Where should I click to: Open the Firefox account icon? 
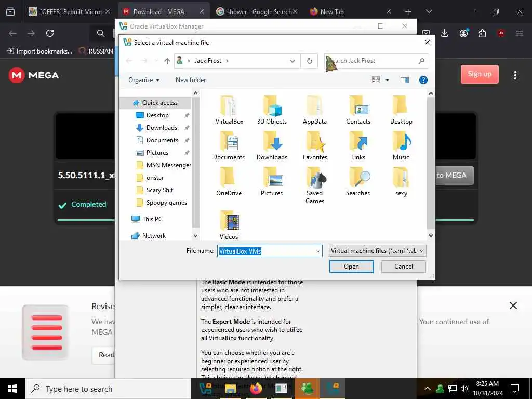pos(463,33)
